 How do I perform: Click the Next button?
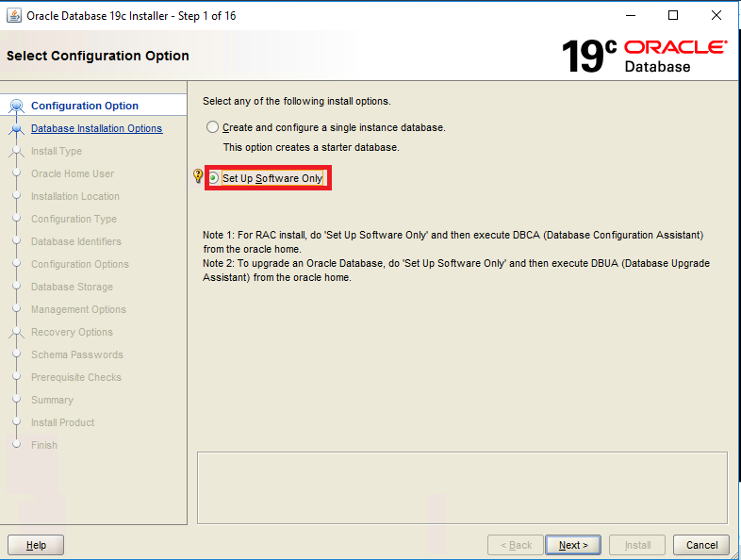(x=573, y=545)
